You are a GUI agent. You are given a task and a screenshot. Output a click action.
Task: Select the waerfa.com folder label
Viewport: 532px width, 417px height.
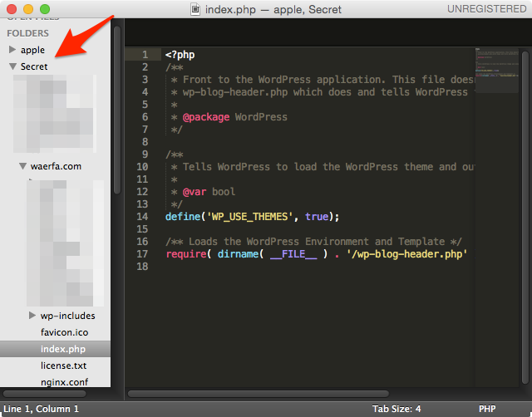tap(56, 166)
